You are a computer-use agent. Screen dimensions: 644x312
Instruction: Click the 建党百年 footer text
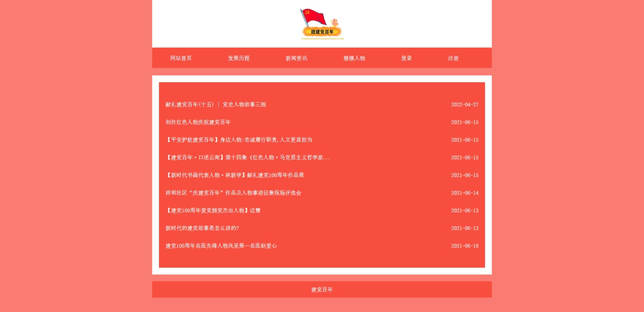(322, 290)
